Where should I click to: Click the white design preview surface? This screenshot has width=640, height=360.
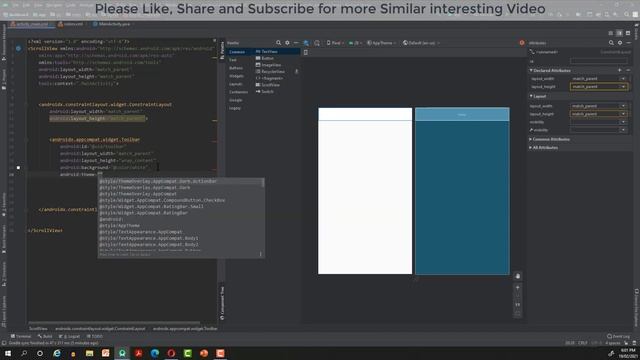[365, 191]
